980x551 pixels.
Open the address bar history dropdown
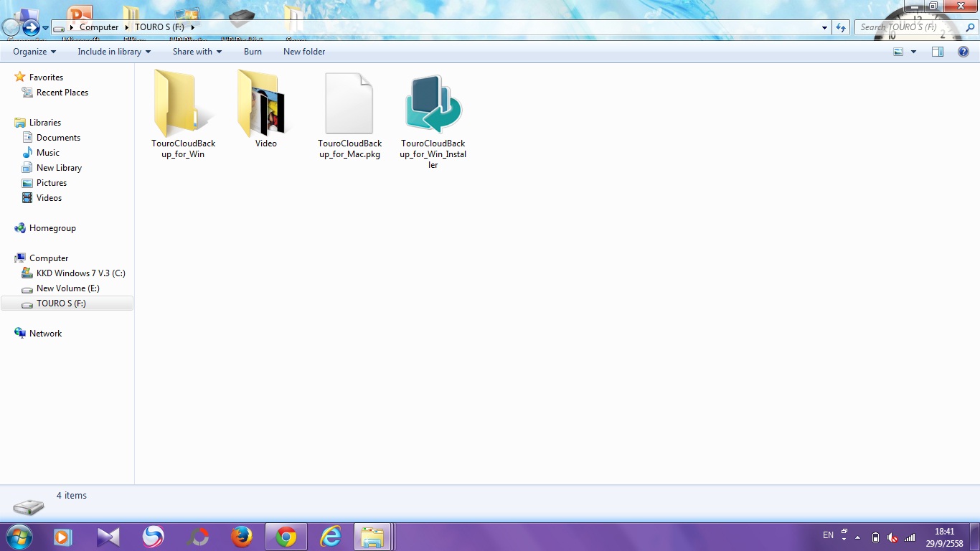pos(824,27)
